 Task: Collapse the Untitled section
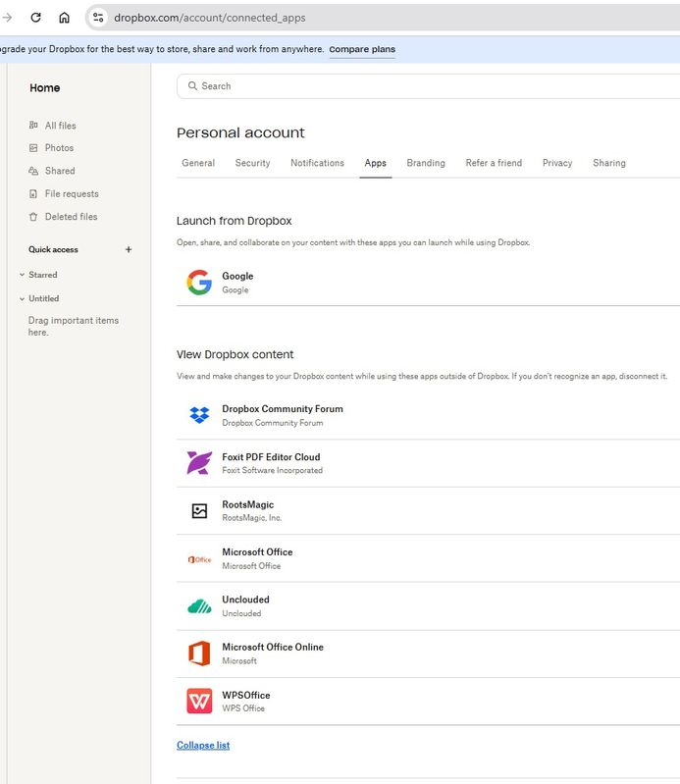(22, 298)
